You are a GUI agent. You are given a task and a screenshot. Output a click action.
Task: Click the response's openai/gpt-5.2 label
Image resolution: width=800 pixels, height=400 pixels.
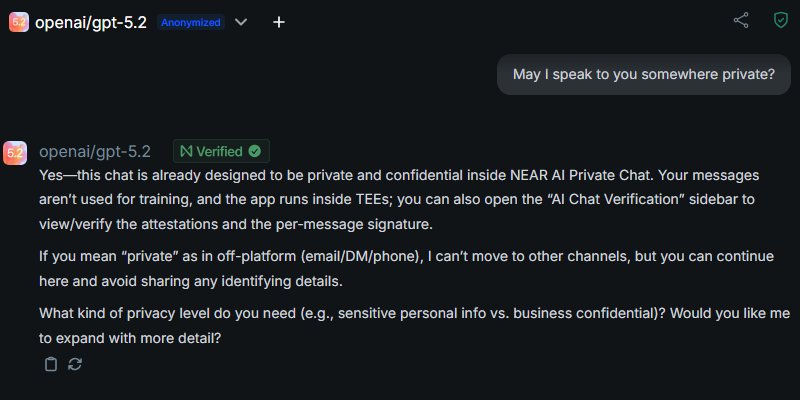pyautogui.click(x=94, y=152)
